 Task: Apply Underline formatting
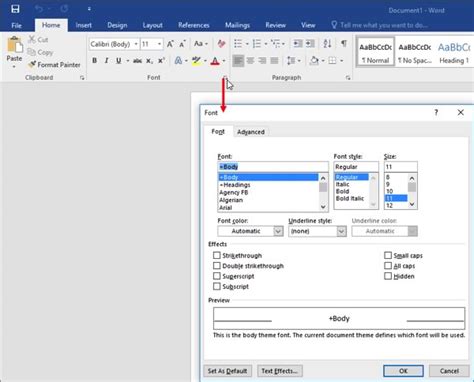pyautogui.click(x=118, y=61)
